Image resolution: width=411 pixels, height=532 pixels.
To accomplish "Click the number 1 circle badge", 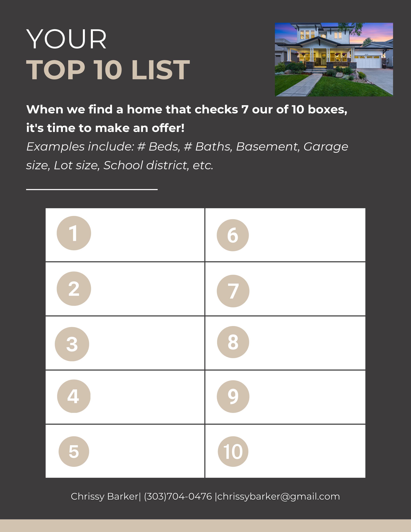I will 74,233.
